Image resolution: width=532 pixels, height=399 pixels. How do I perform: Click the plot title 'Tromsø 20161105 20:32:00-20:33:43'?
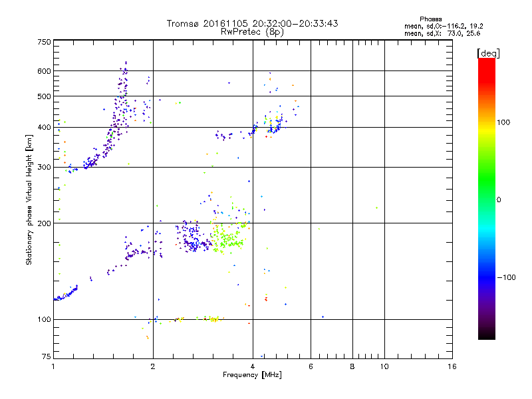(252, 23)
